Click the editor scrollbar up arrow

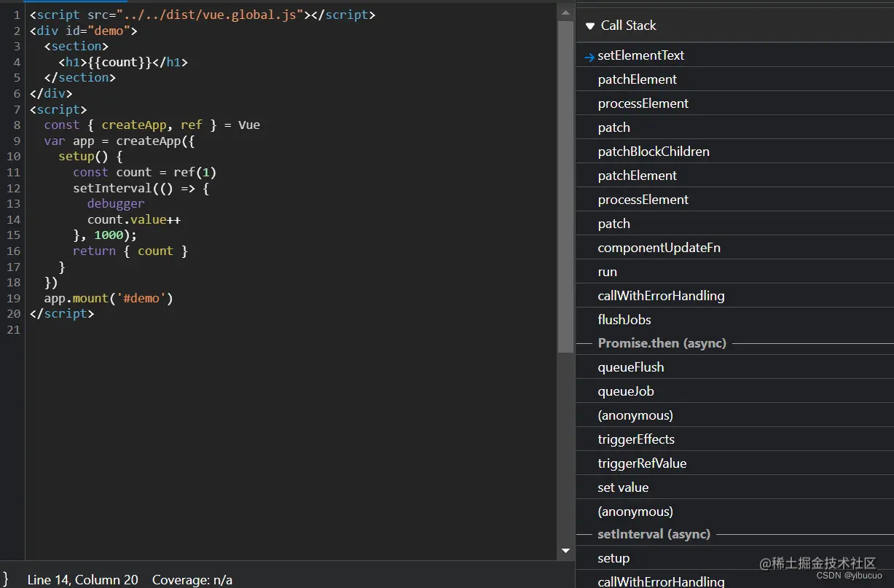pos(565,12)
